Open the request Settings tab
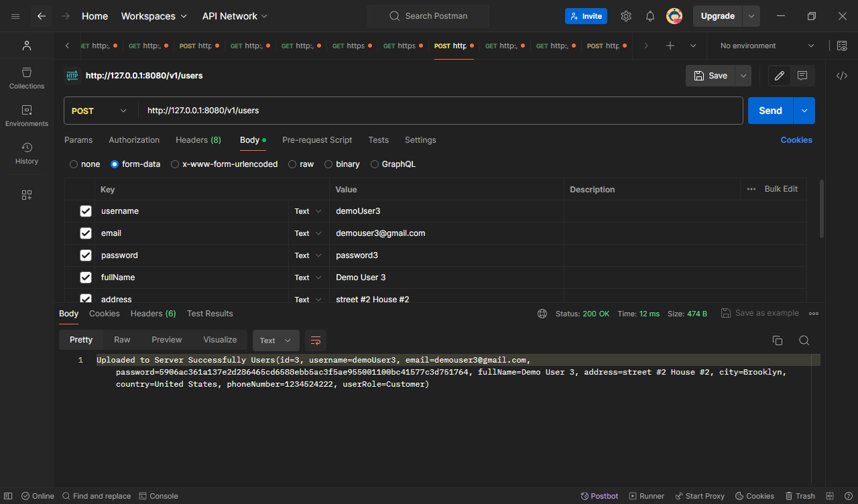Image resolution: width=858 pixels, height=504 pixels. [420, 140]
